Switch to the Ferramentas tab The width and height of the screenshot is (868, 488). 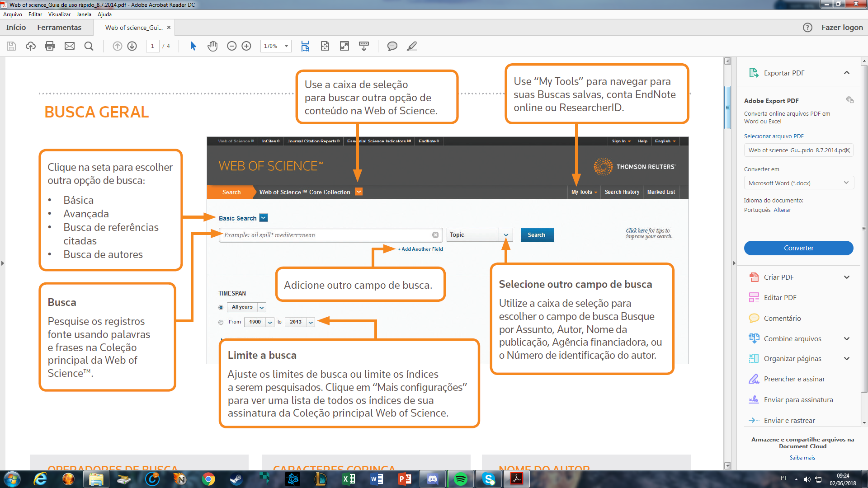point(59,28)
